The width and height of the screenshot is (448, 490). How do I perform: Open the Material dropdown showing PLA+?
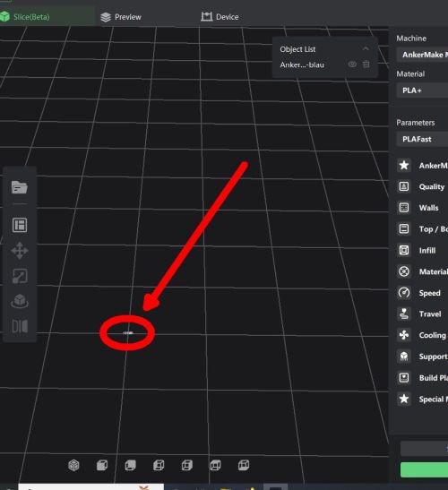point(422,90)
